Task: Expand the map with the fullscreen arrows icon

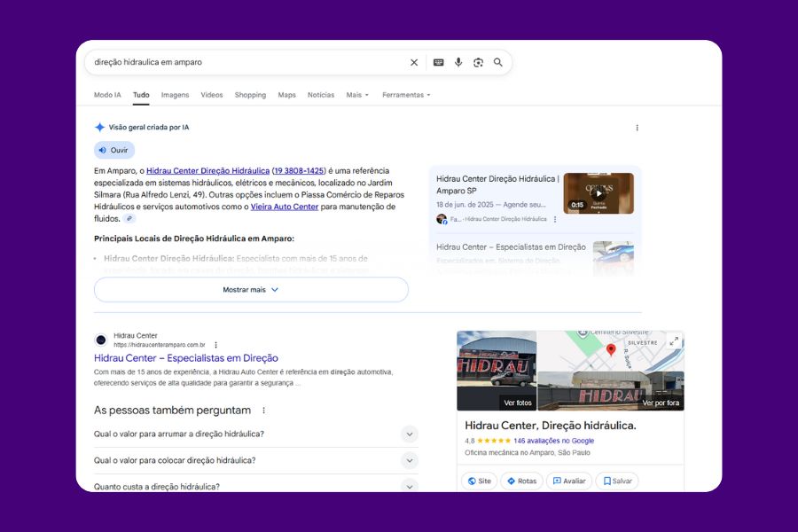Action: click(674, 340)
